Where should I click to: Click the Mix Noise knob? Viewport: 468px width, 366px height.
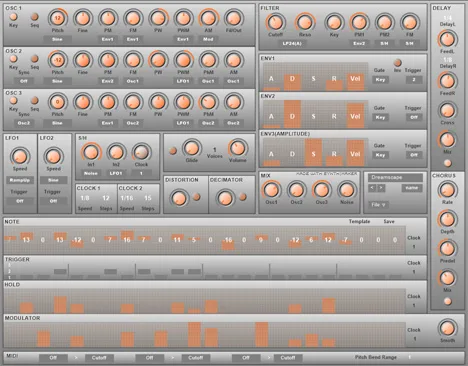347,190
